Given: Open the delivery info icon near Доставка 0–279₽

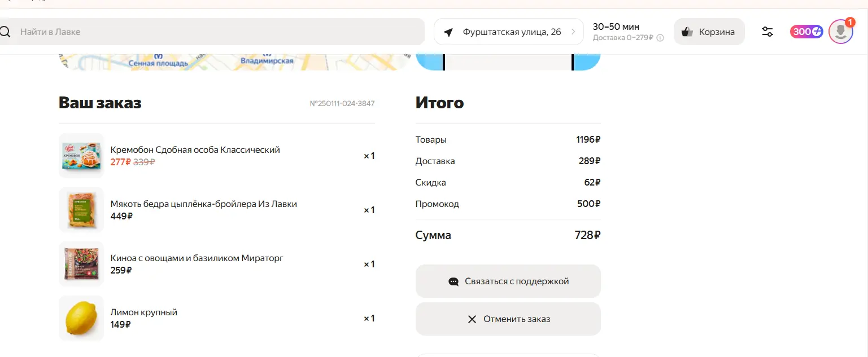Looking at the screenshot, I should click(x=660, y=38).
